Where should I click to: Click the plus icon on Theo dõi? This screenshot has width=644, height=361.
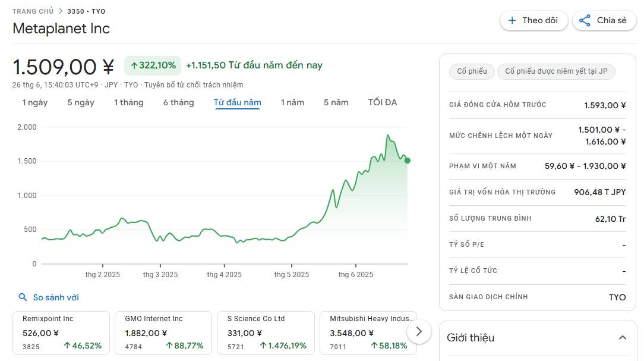coord(512,21)
